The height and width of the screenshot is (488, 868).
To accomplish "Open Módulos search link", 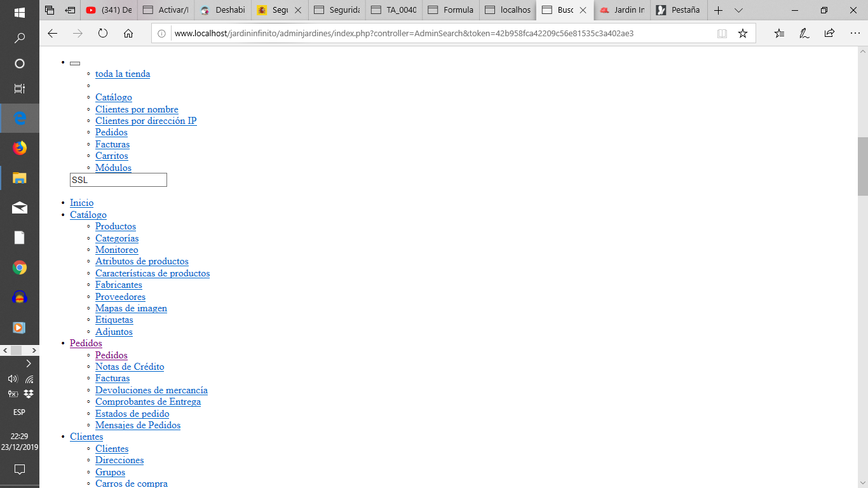I will coord(113,168).
